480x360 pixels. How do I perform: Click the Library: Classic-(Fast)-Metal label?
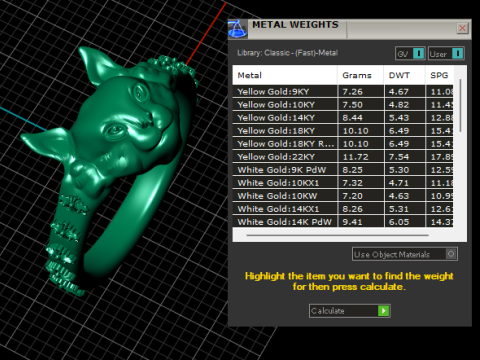[x=287, y=53]
